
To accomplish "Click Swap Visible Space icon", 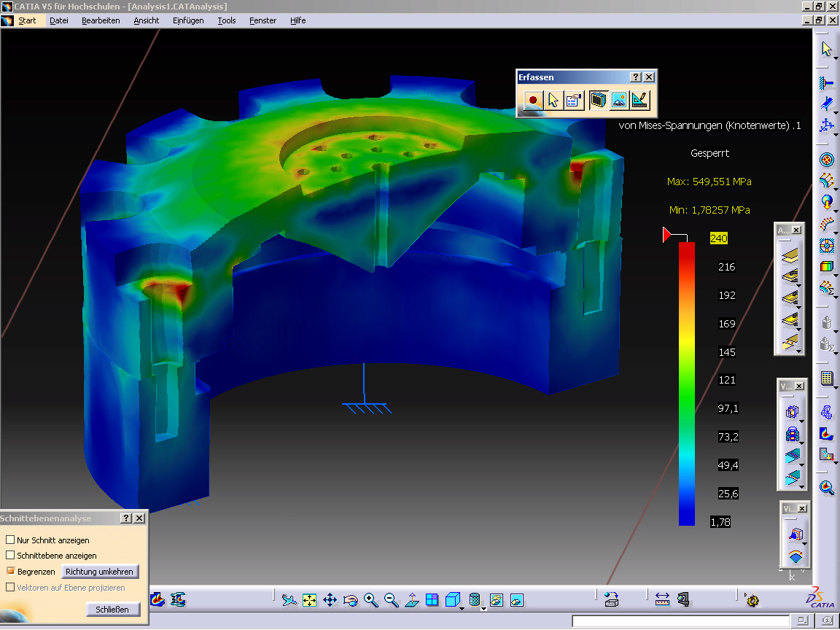I will (516, 600).
